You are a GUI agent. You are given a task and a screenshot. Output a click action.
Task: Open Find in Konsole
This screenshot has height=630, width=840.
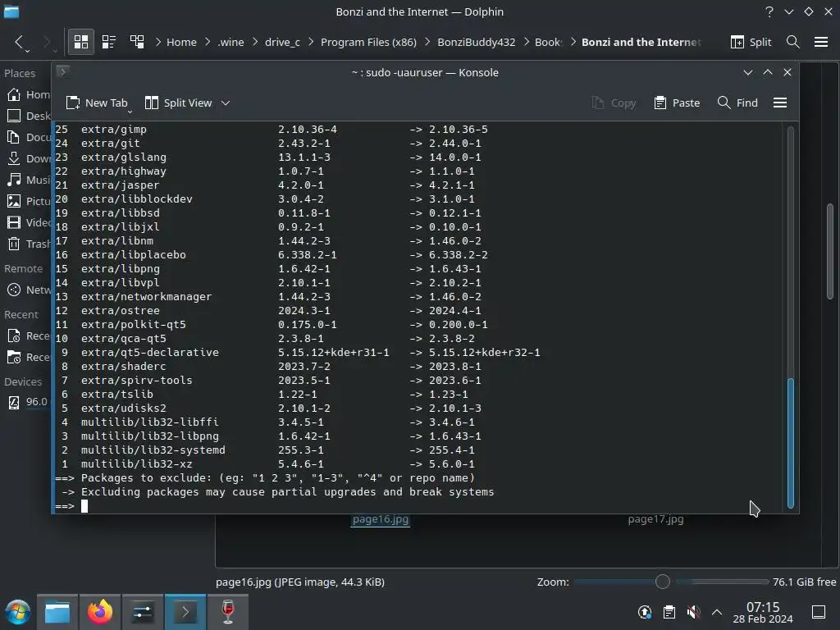click(x=737, y=103)
